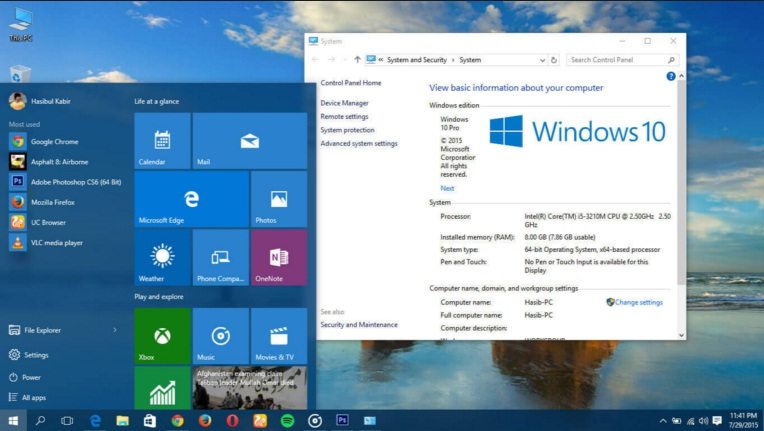Open the Weather tile
Viewport: 764px width, 431px height.
(x=162, y=258)
